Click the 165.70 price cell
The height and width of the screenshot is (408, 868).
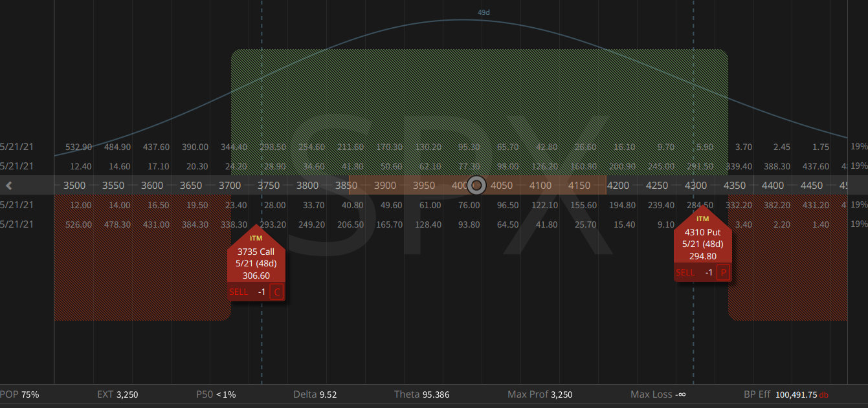(x=389, y=224)
